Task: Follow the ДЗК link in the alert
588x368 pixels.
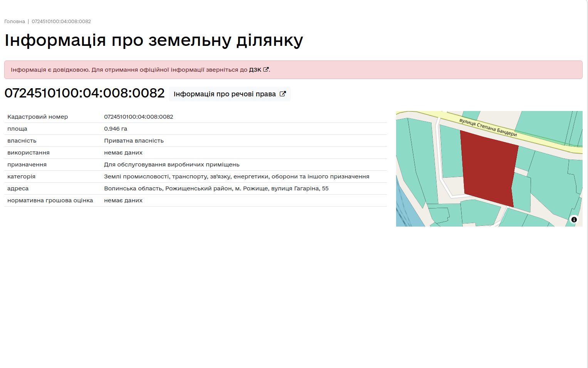Action: coord(255,70)
